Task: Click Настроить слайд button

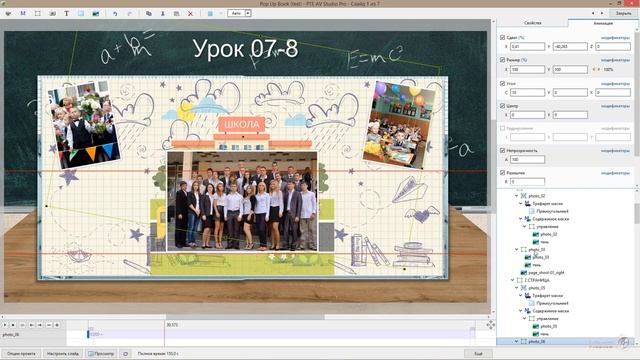Action: pos(62,354)
